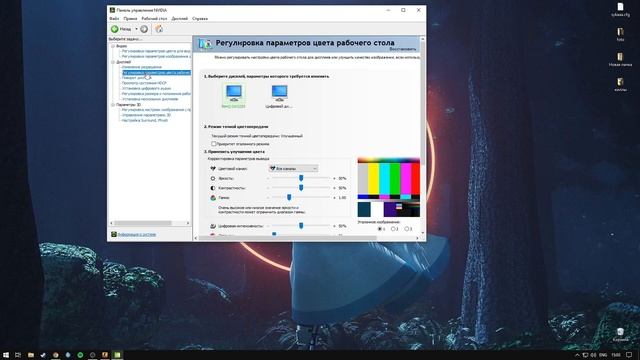This screenshot has width=640, height=360.
Task: Open the Дисплей menu
Action: click(180, 19)
